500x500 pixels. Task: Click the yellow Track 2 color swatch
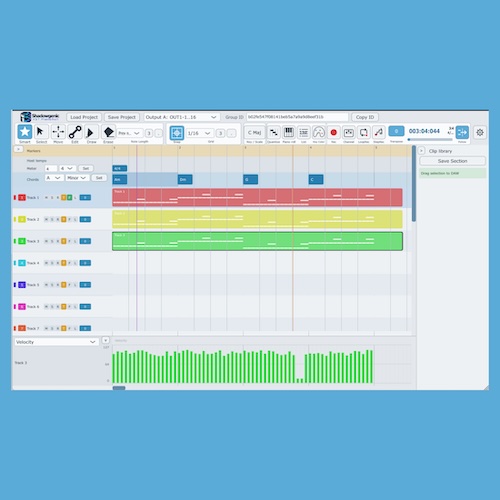(22, 219)
